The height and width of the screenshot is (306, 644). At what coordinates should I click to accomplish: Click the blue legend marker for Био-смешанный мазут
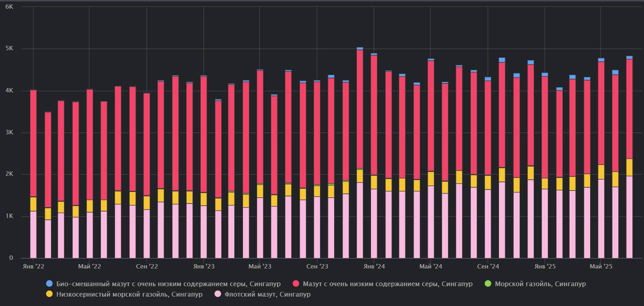(x=49, y=284)
